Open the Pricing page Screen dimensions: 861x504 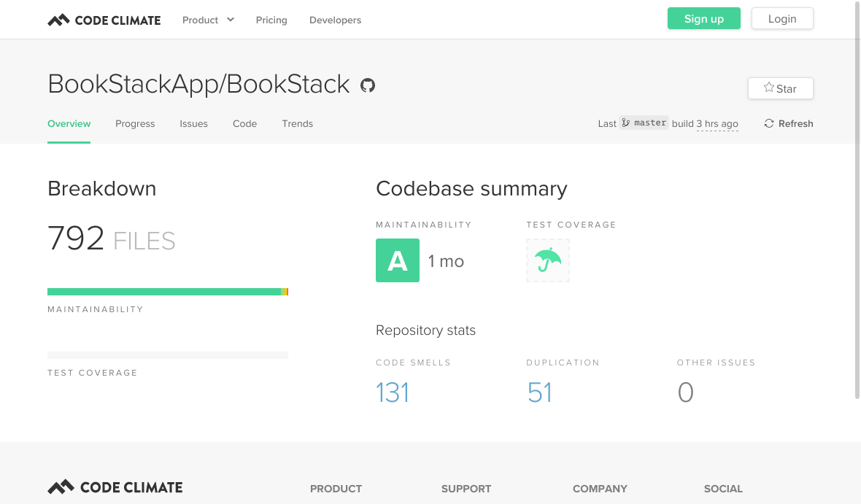(271, 20)
